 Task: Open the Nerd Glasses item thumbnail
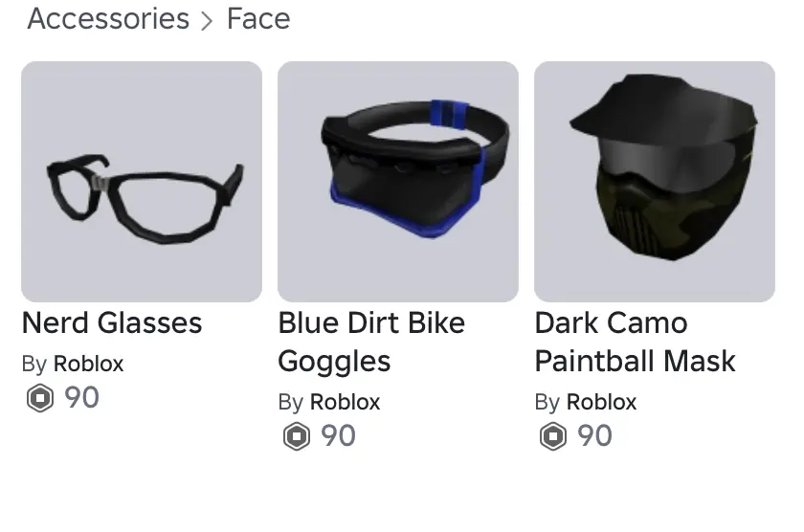point(142,182)
